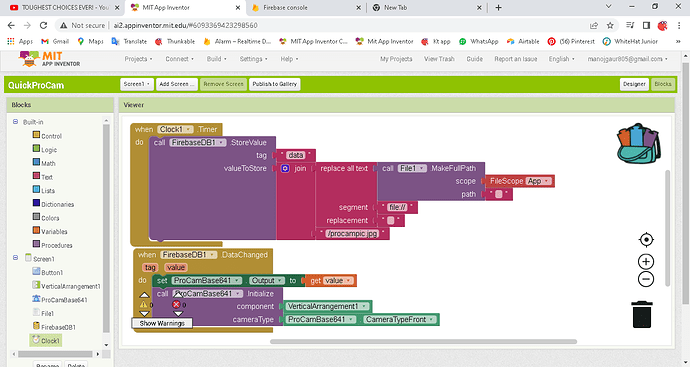The image size is (690, 367).
Task: Zoom out with the minus icon
Action: (646, 279)
